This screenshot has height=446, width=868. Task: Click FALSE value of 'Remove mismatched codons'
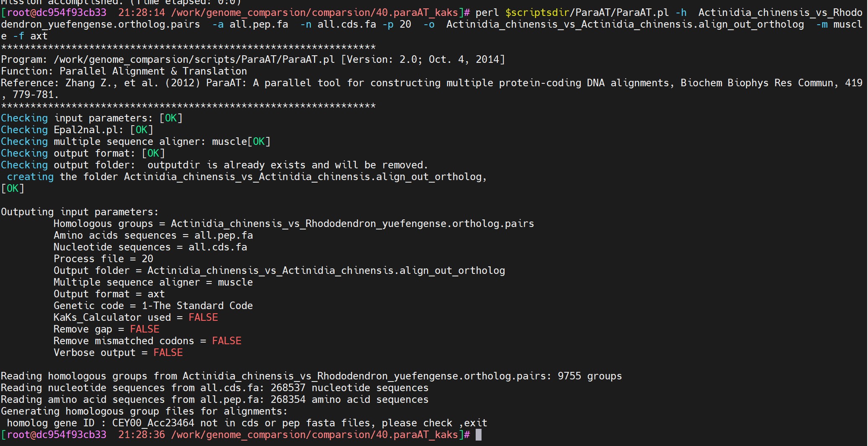(x=227, y=341)
